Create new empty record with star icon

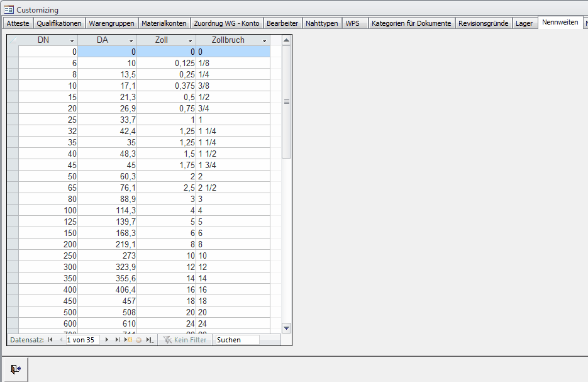(x=128, y=340)
